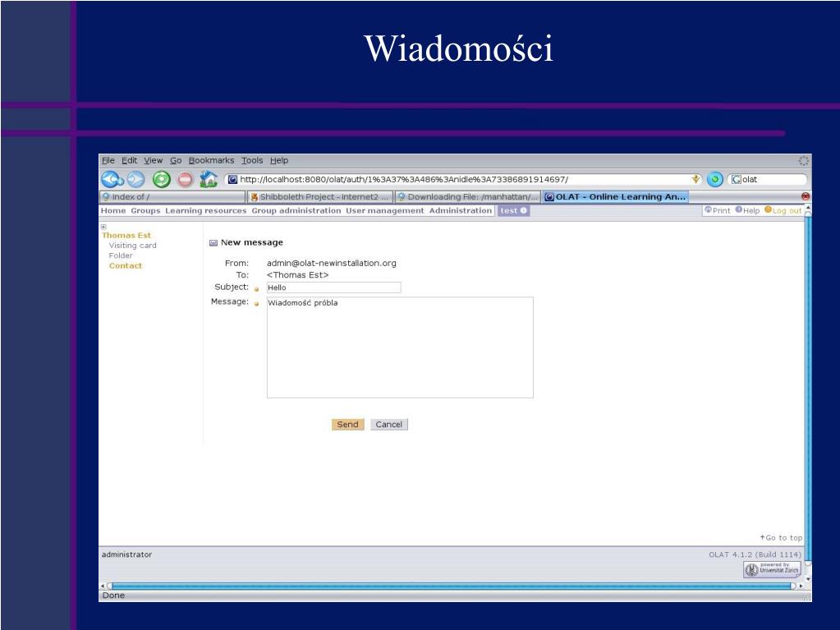Image resolution: width=840 pixels, height=630 pixels.
Task: Click into the Message text area
Action: tap(400, 347)
